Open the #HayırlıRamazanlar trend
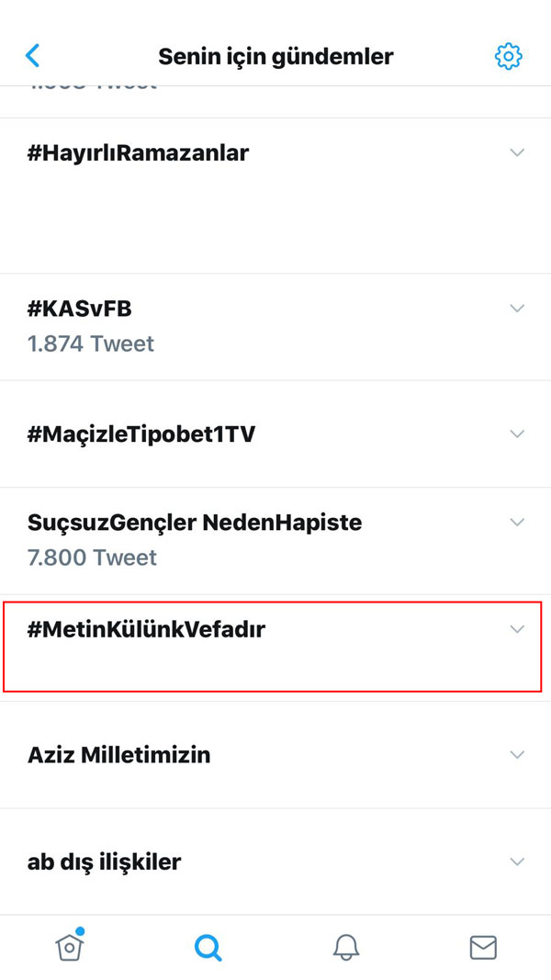The width and height of the screenshot is (551, 980). [139, 153]
